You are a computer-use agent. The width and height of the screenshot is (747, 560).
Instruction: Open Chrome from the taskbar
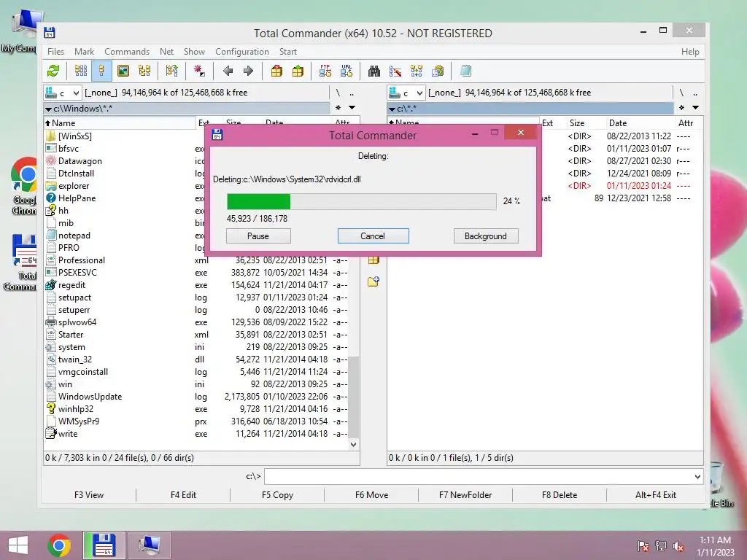pos(59,545)
